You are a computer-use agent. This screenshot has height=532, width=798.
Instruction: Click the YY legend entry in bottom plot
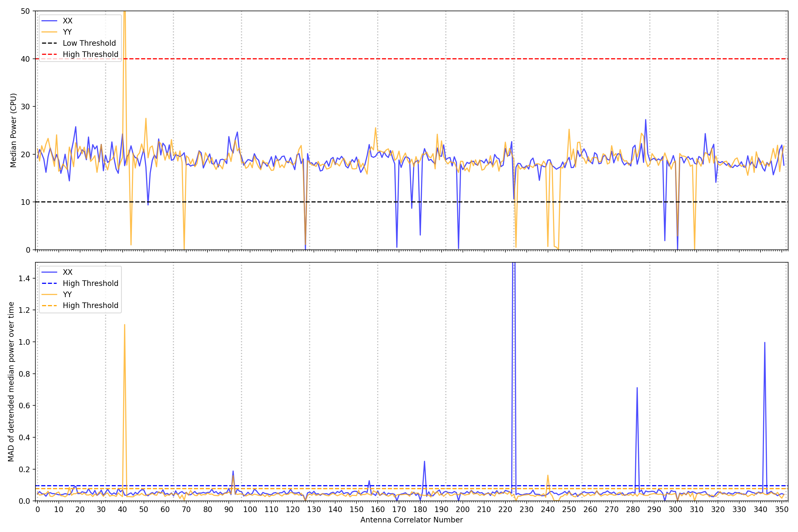click(67, 294)
